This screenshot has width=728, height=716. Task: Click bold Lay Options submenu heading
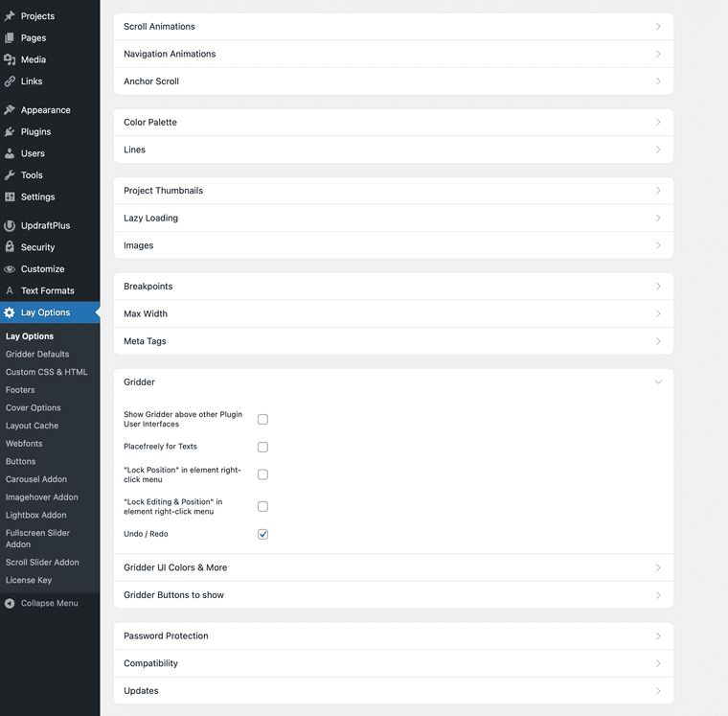[x=30, y=336]
